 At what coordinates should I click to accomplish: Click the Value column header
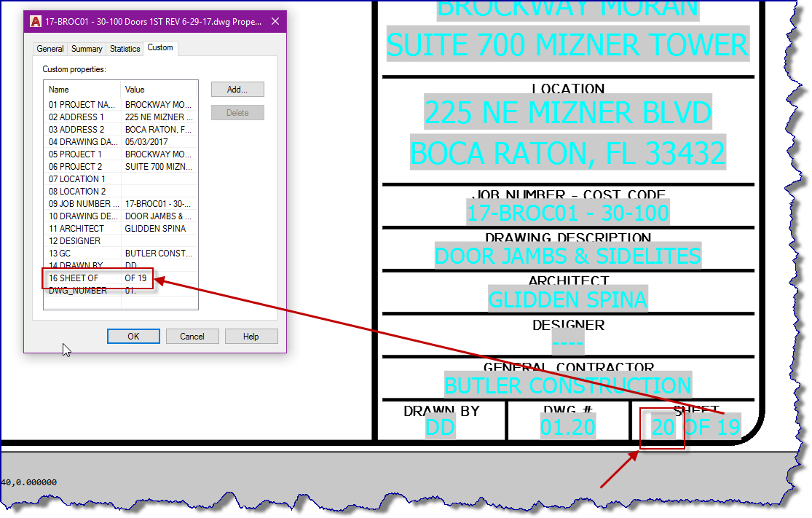[x=159, y=90]
